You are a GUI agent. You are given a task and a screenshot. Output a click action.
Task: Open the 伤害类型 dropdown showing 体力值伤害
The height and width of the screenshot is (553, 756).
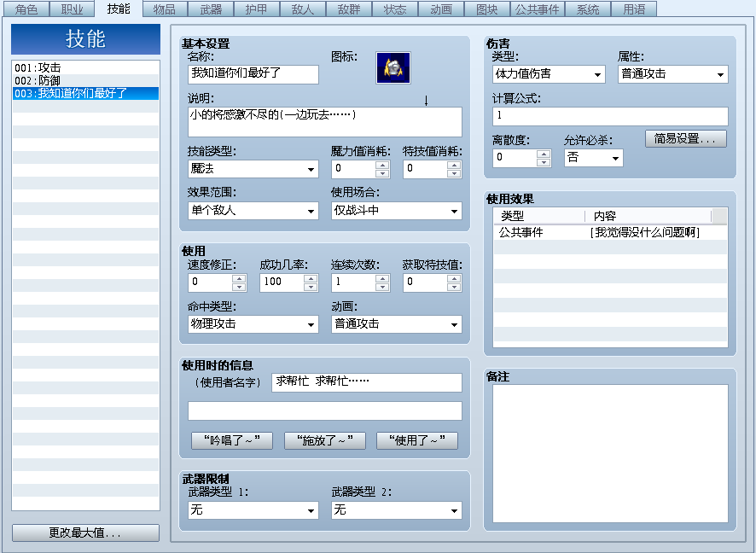coord(549,74)
